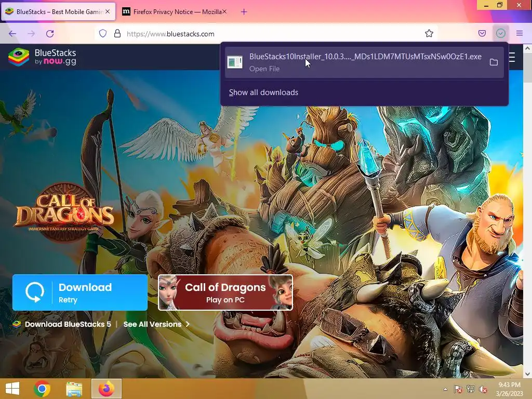Image resolution: width=532 pixels, height=399 pixels.
Task: Click the Download BlueStacks 5 link
Action: (x=68, y=324)
